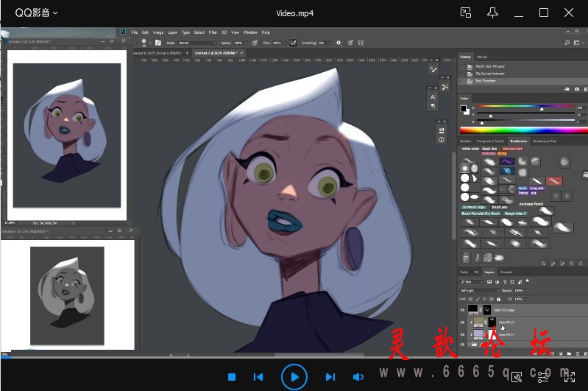Switch QQ Player to mini mode

(466, 13)
